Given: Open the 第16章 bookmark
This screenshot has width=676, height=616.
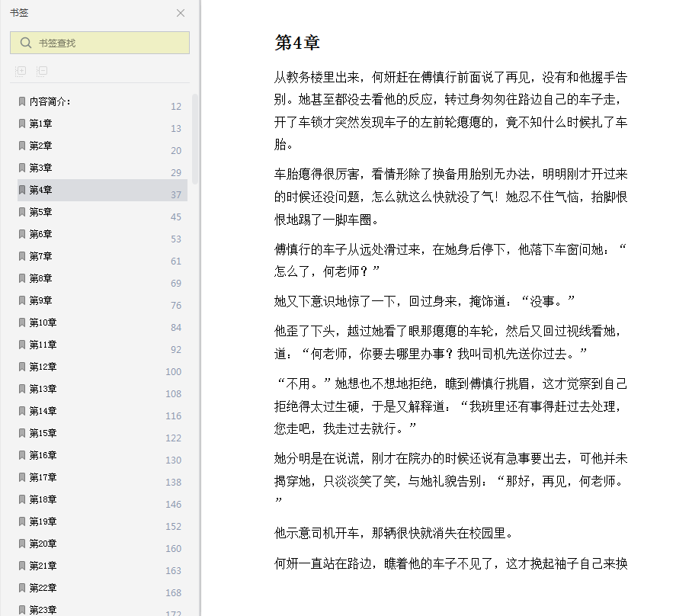Looking at the screenshot, I should (102, 456).
